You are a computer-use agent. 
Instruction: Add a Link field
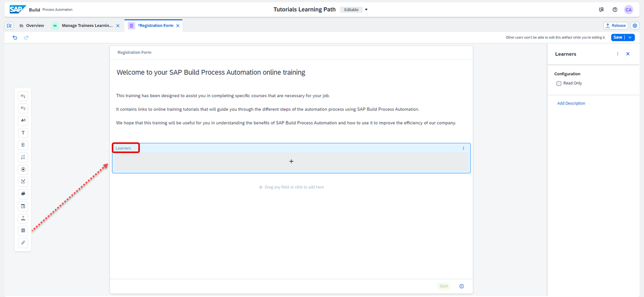(23, 243)
